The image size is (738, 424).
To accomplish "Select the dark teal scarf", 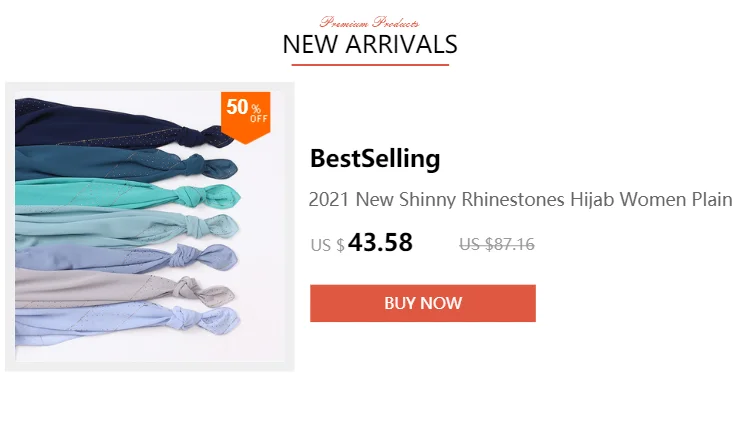I will coord(126,164).
